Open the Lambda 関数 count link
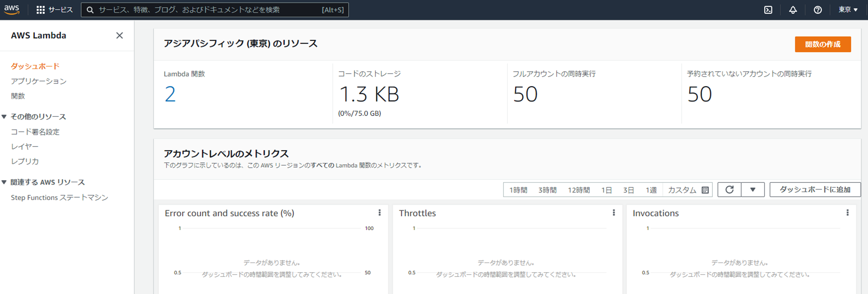This screenshot has height=294, width=868. tap(170, 94)
